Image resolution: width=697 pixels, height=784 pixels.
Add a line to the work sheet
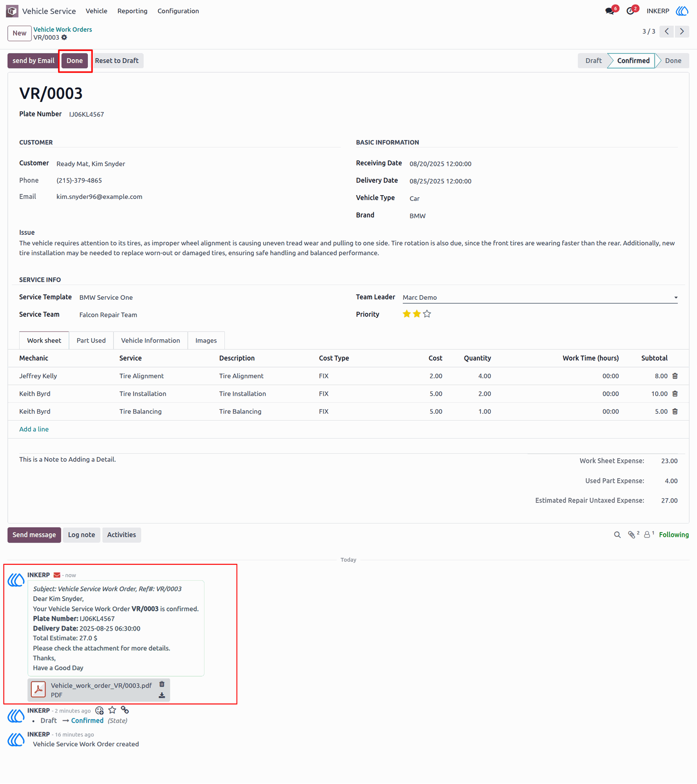[34, 429]
